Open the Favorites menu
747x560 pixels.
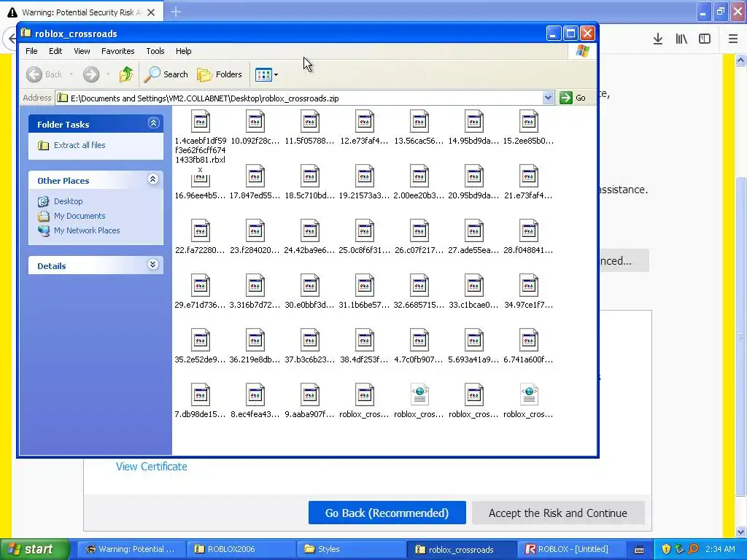coord(117,51)
